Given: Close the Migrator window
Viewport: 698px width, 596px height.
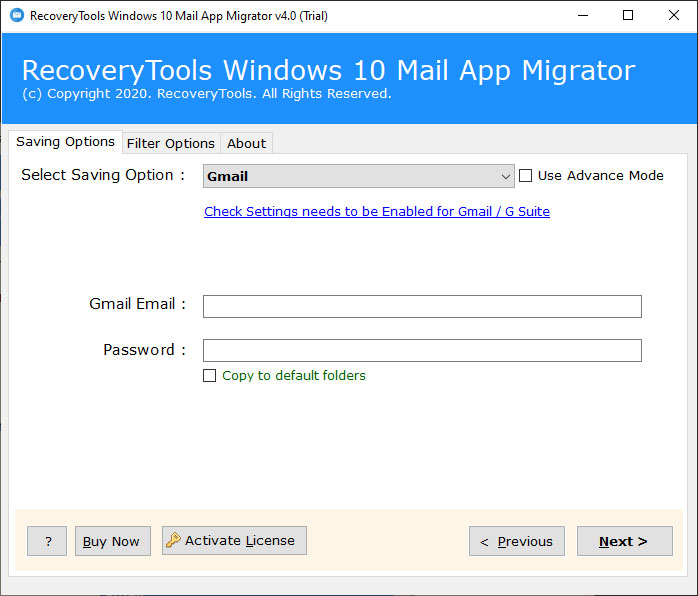Looking at the screenshot, I should point(674,16).
